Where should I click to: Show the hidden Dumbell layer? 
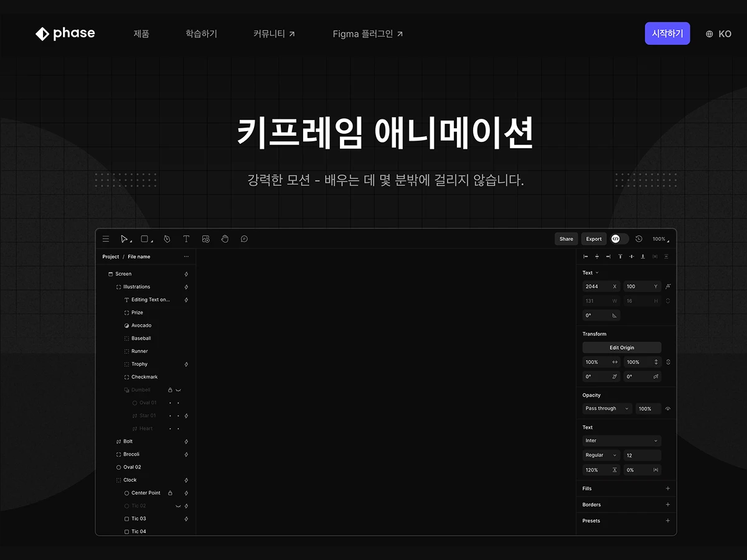(179, 390)
